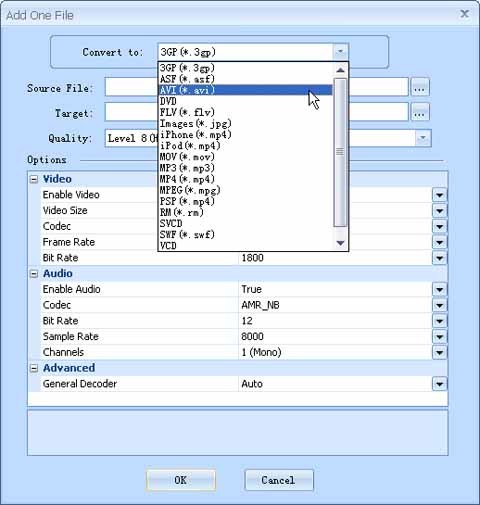Pick DVD from format list
Screen dimensions: 480x505
(246, 101)
